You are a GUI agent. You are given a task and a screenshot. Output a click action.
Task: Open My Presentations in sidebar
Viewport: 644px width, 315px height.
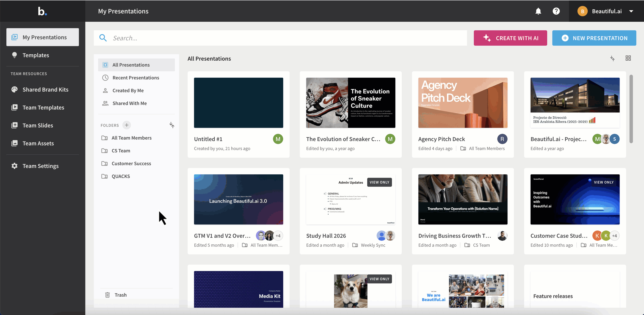(42, 37)
